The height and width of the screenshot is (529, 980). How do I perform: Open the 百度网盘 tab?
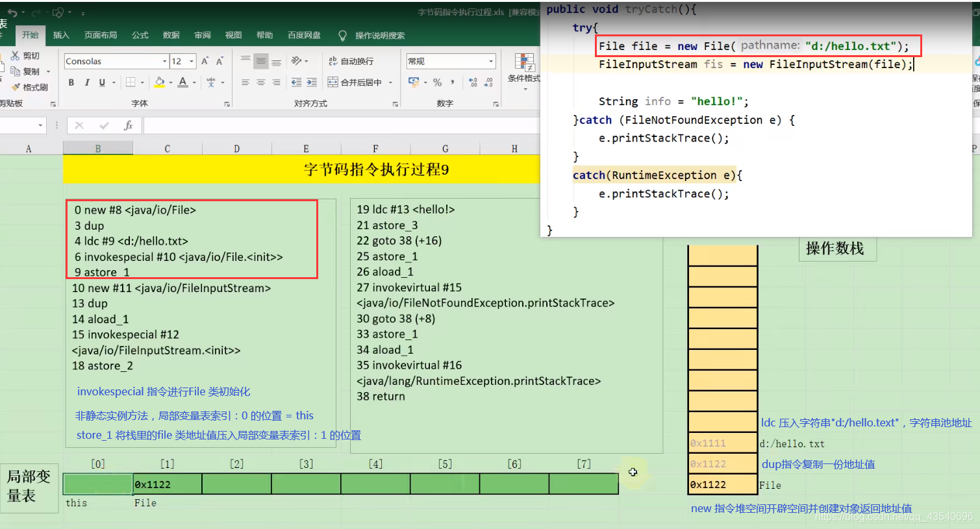(x=305, y=35)
